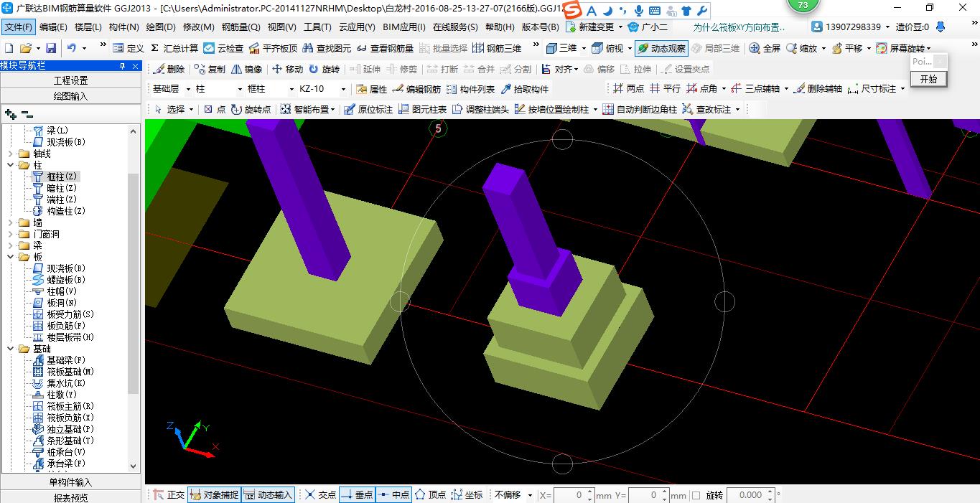The width and height of the screenshot is (980, 503).
Task: Click the navigation tree vertical scrollbar
Action: click(x=134, y=283)
